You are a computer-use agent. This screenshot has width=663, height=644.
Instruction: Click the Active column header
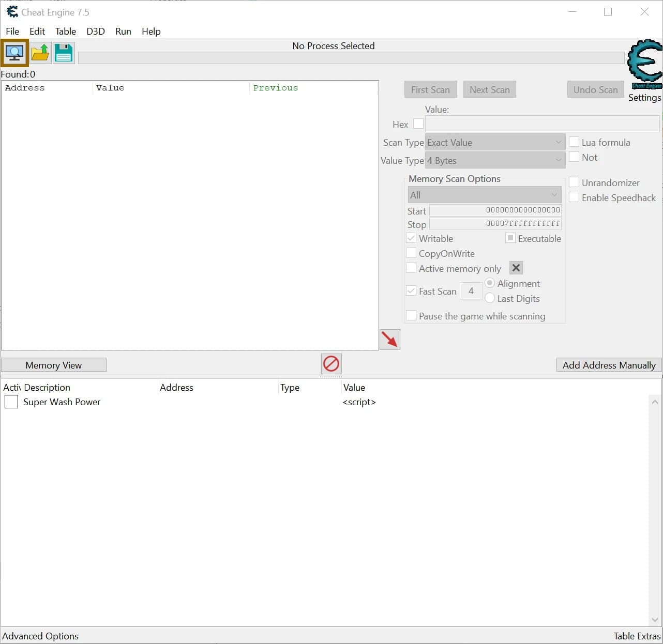[11, 387]
